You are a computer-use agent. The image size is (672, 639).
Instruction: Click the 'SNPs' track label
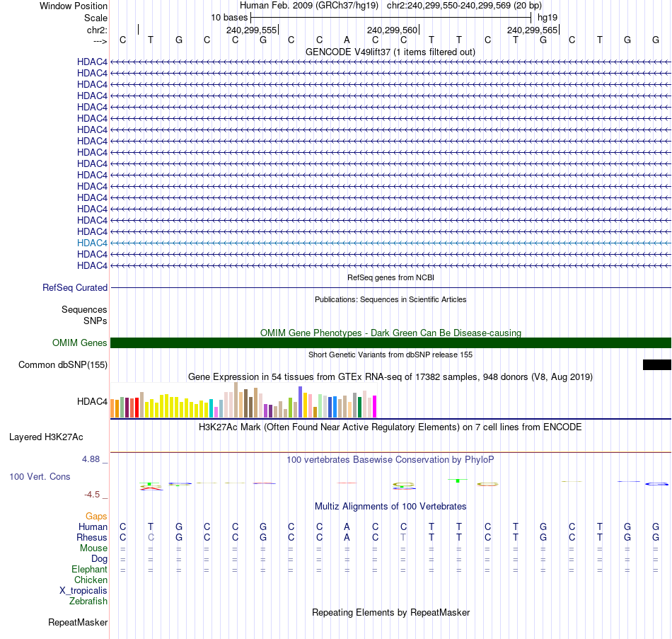click(x=95, y=321)
